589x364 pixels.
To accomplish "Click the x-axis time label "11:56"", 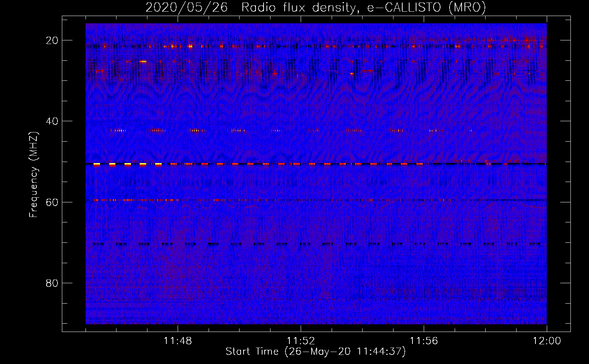I will click(x=424, y=341).
